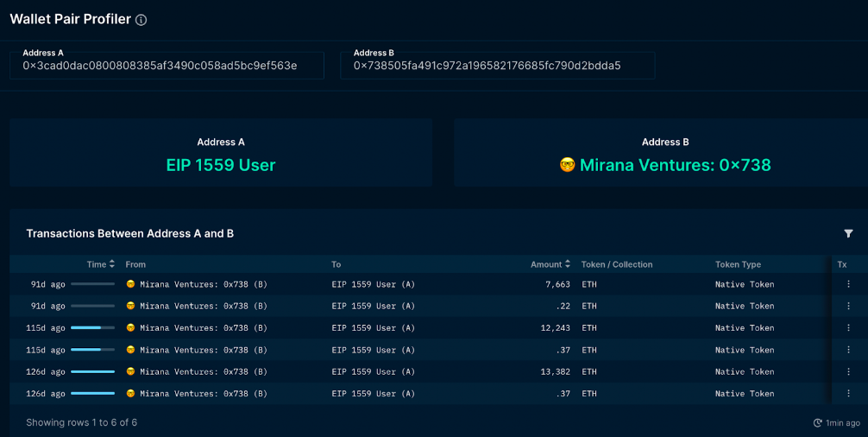Click the From column header
Image resolution: width=868 pixels, height=437 pixels.
pos(135,265)
